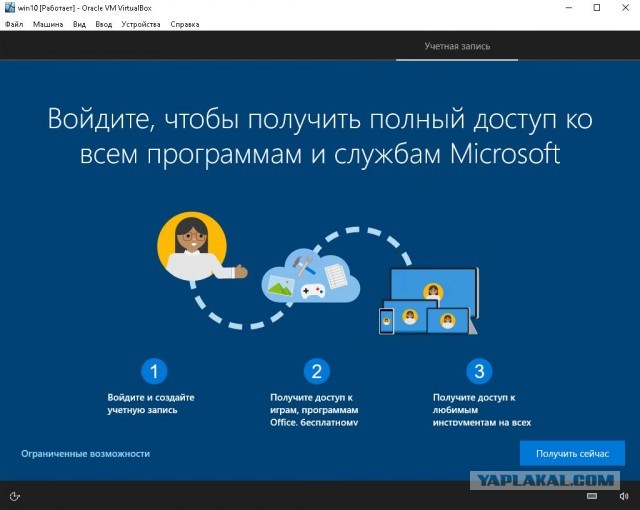Open the Справка menu
640x510 pixels.
(x=185, y=24)
